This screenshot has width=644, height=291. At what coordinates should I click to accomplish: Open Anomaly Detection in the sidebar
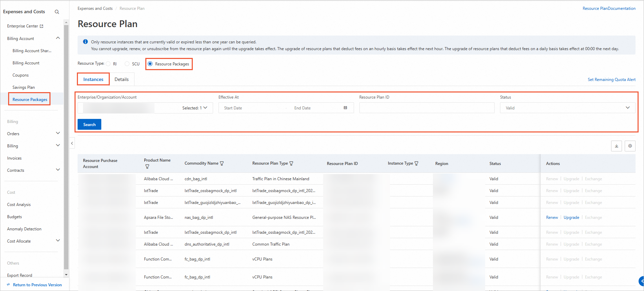click(24, 229)
